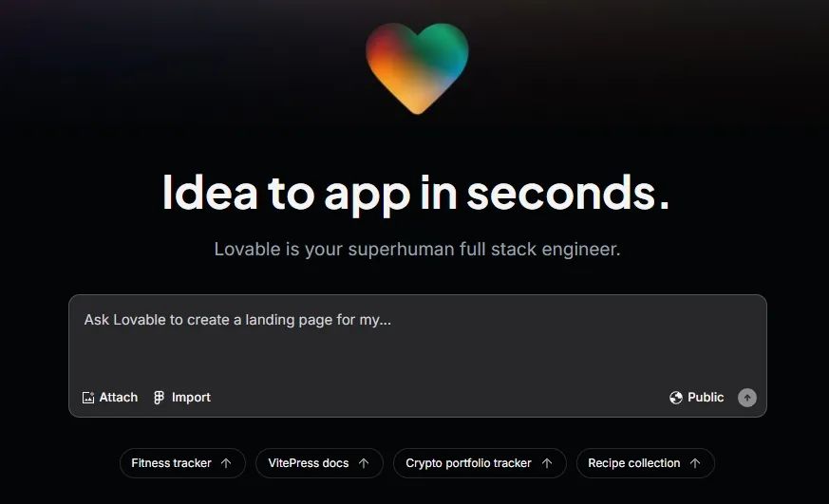This screenshot has height=504, width=829.
Task: Click the Figma Import icon
Action: pos(160,398)
